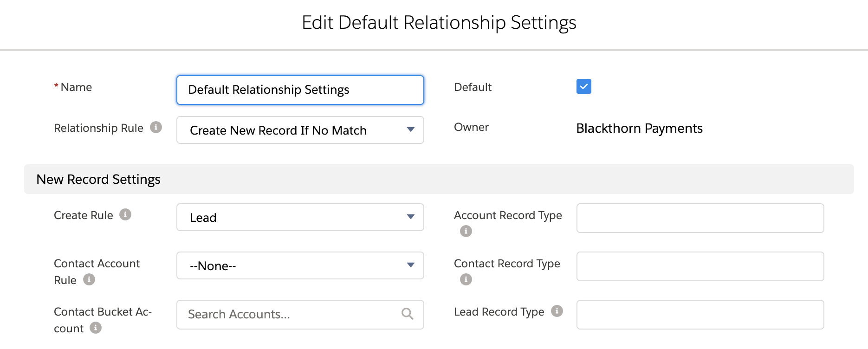
Task: Click the Contact Account Rule info icon
Action: [89, 279]
